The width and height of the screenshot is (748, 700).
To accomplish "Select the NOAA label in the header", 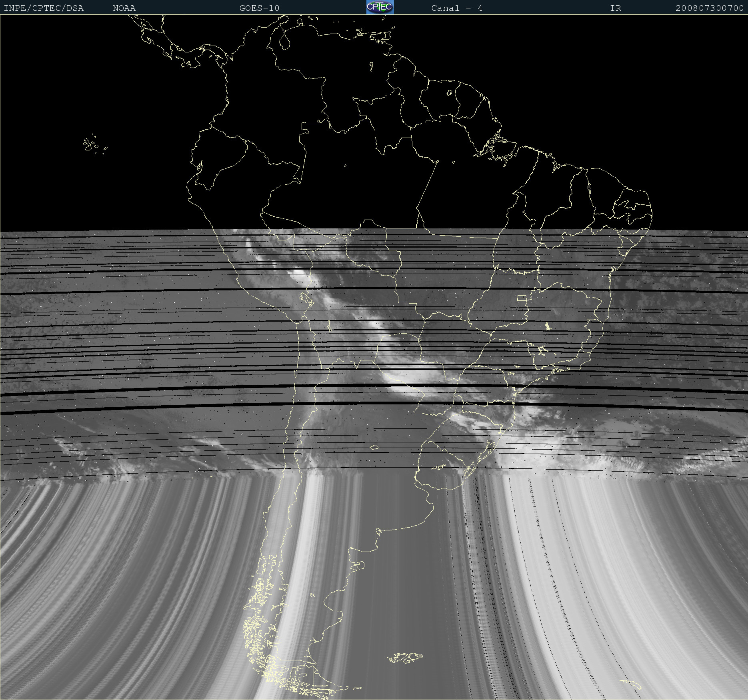I will click(124, 8).
